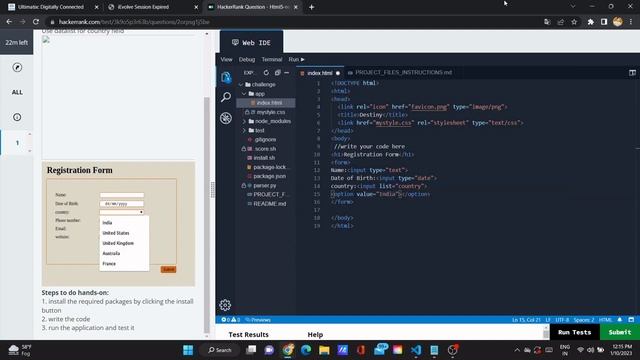Image resolution: width=640 pixels, height=360 pixels.
Task: Open the Chrome side panel icon
Action: (604, 22)
